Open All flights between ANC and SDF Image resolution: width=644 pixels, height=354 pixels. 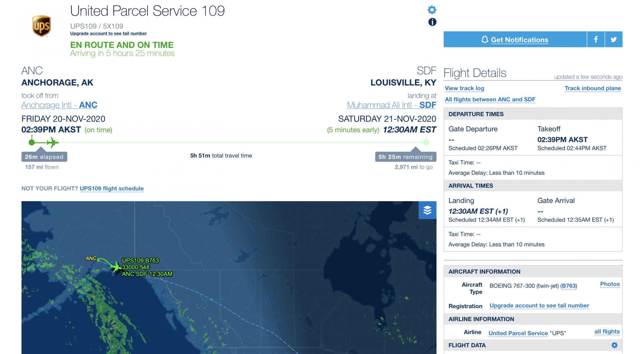pyautogui.click(x=490, y=100)
